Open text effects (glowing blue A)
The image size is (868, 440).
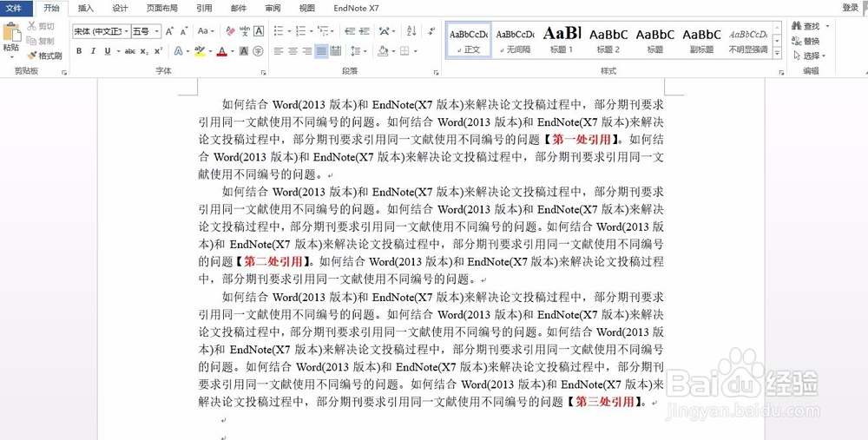point(178,51)
